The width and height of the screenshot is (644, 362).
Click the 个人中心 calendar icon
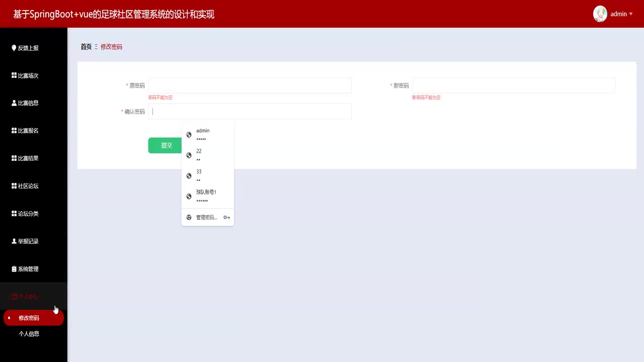point(14,297)
